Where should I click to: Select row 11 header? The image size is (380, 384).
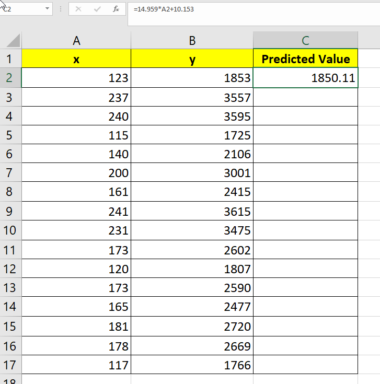pyautogui.click(x=10, y=250)
